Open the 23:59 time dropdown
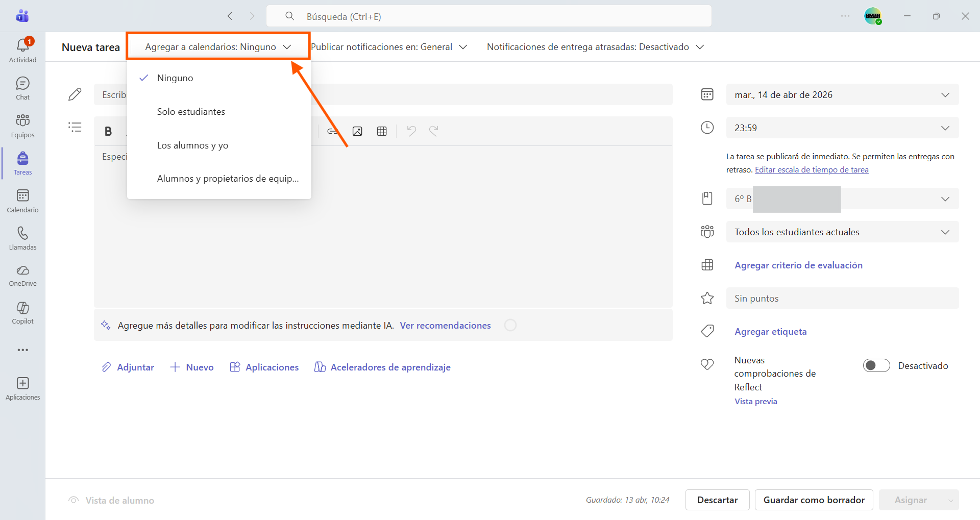Viewport: 980px width, 520px height. 842,128
